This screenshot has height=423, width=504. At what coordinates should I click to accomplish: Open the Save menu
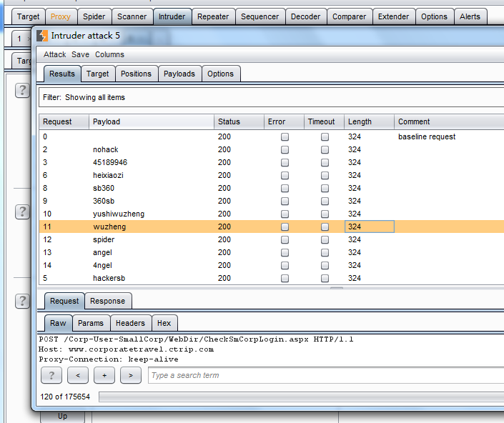point(80,54)
